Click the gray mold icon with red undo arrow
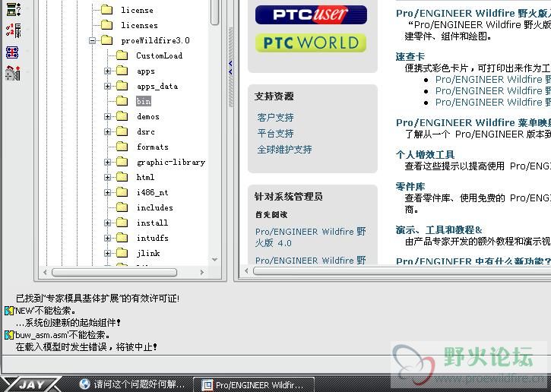The width and height of the screenshot is (551, 392). [13, 73]
